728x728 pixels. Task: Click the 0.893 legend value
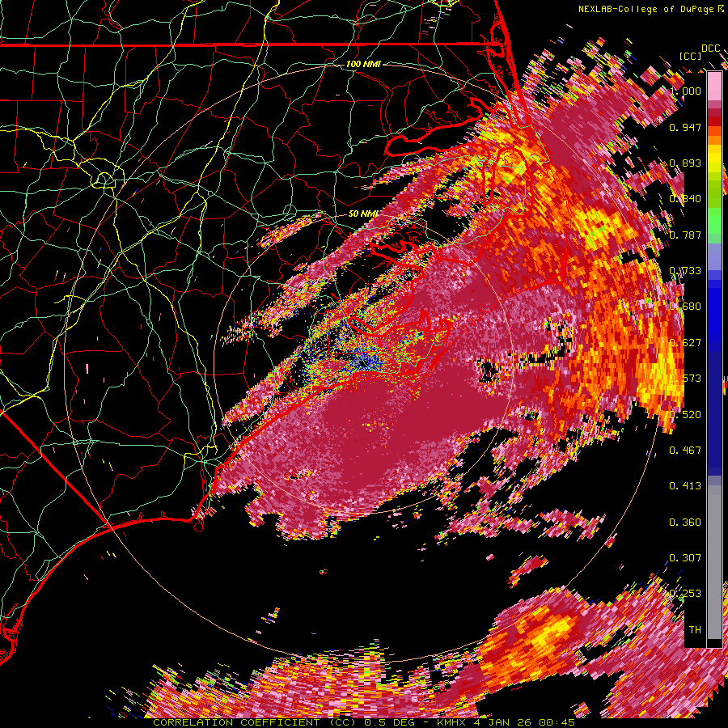click(x=685, y=163)
